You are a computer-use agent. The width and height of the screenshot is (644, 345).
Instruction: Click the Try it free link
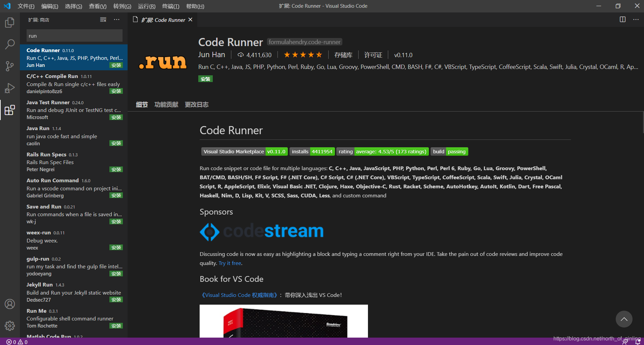click(x=230, y=263)
